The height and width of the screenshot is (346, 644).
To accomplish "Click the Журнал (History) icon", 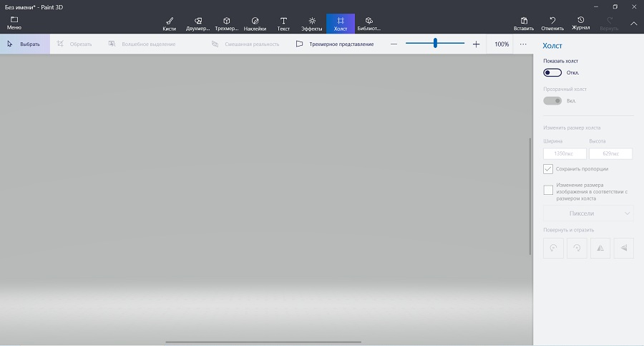I will tap(580, 24).
